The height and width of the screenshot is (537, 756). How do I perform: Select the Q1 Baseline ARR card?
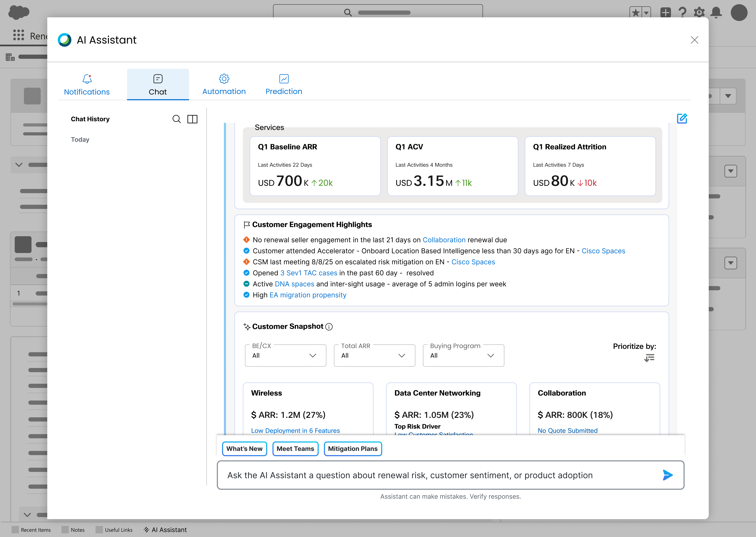315,166
